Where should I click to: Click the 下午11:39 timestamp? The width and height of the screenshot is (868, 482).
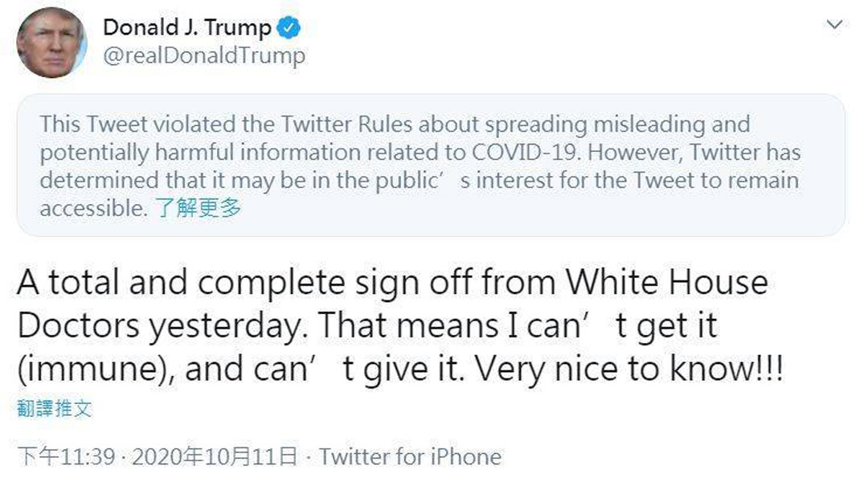point(66,457)
